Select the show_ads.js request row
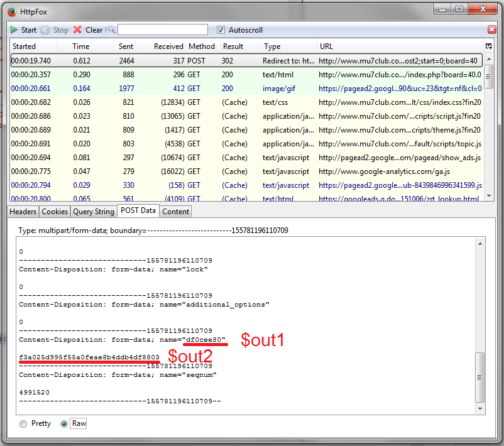Viewport: 504px width, 446px height. 246,158
